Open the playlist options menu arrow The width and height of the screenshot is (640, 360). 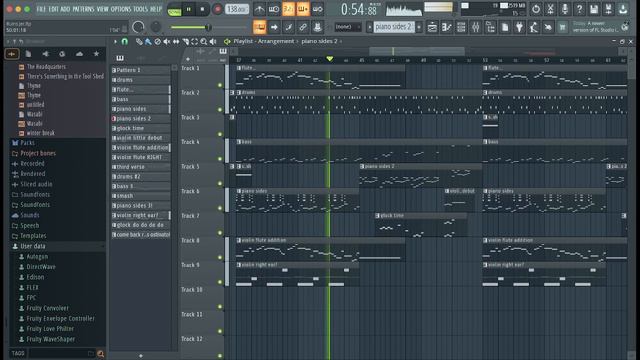point(116,42)
